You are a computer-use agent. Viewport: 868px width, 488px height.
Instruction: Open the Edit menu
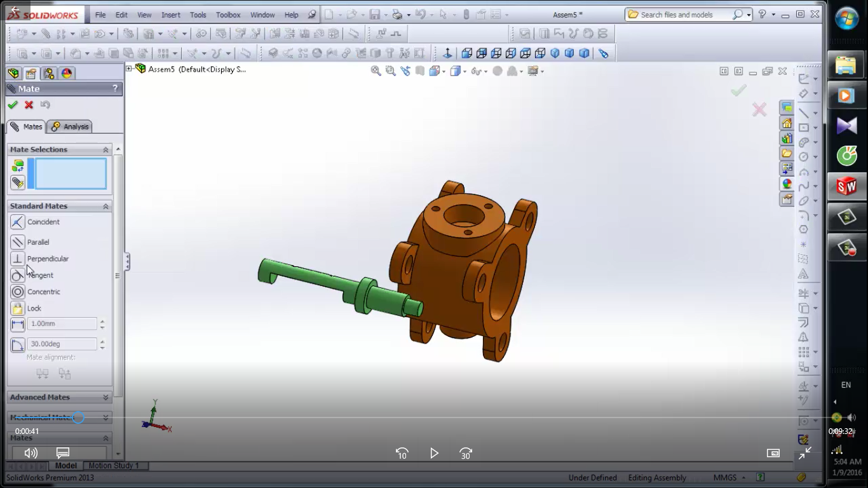121,15
